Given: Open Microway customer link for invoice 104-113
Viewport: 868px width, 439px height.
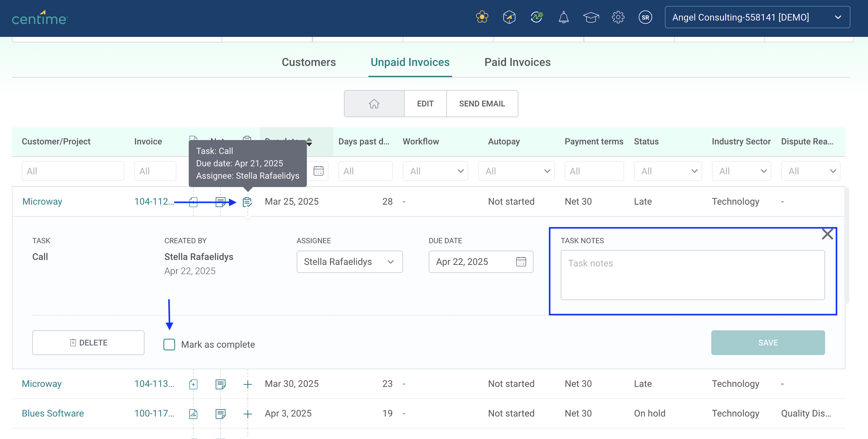Looking at the screenshot, I should 42,384.
